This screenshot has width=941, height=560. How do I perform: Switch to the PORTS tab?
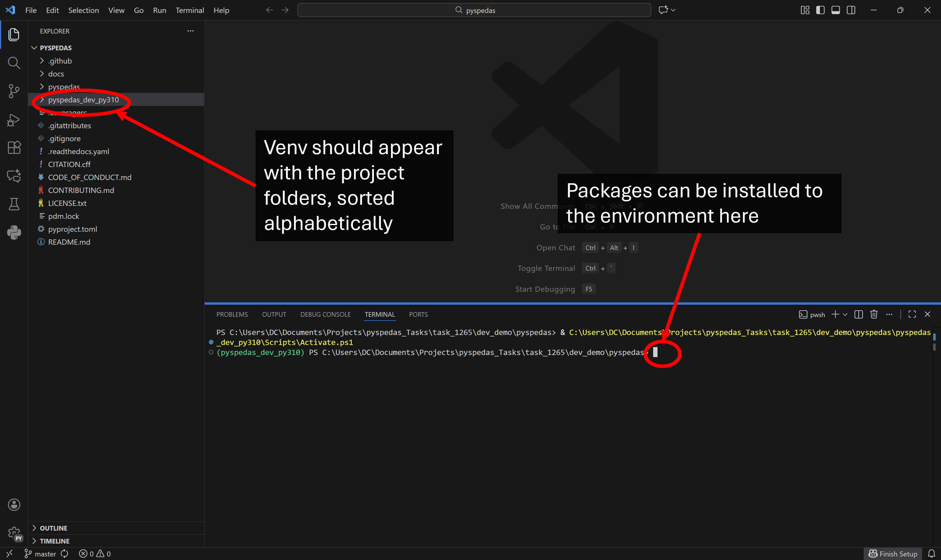point(418,314)
